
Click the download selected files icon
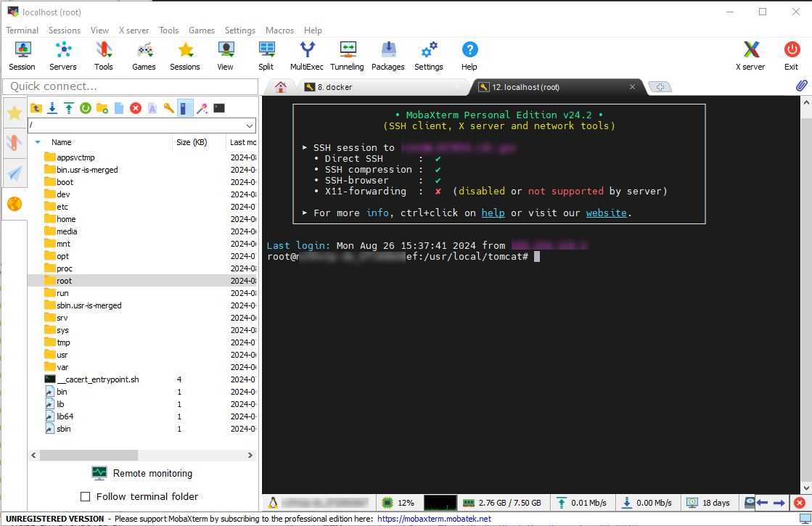click(x=52, y=108)
